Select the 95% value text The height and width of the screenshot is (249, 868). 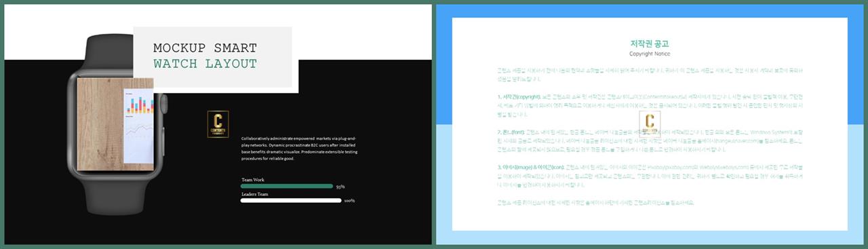point(340,187)
